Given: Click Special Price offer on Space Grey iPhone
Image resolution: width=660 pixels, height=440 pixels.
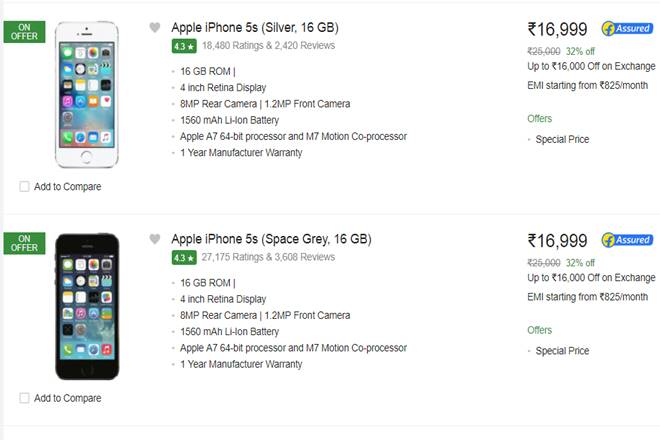Looking at the screenshot, I should pyautogui.click(x=562, y=351).
